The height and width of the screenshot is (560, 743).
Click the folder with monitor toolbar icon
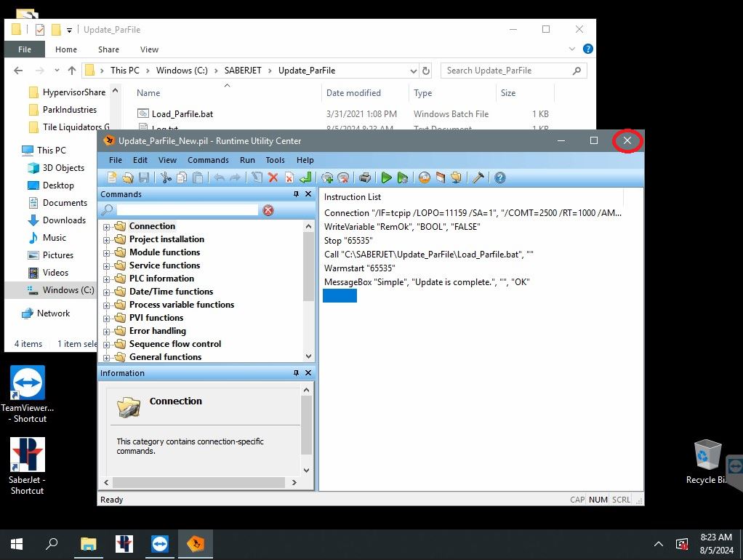(x=457, y=177)
